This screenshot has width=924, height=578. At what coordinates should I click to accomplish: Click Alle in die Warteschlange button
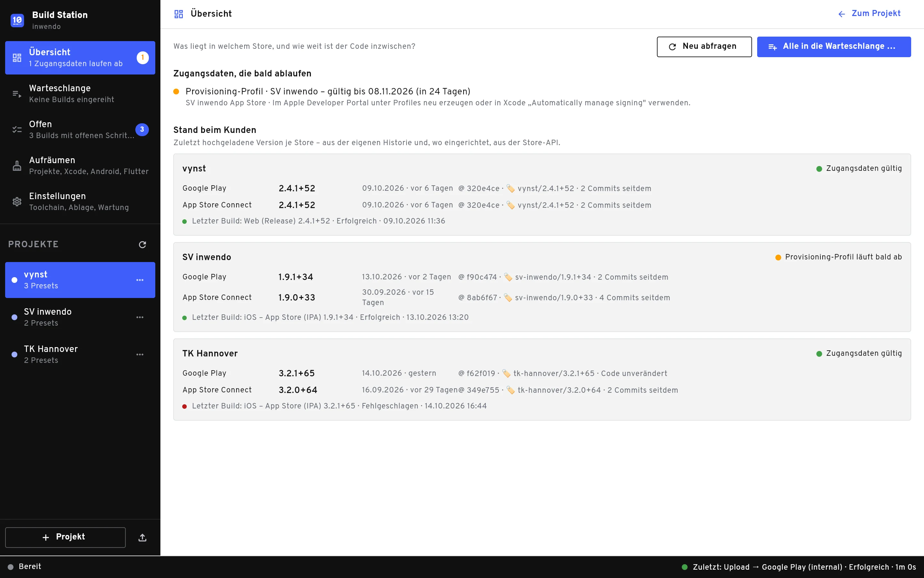[x=834, y=47]
